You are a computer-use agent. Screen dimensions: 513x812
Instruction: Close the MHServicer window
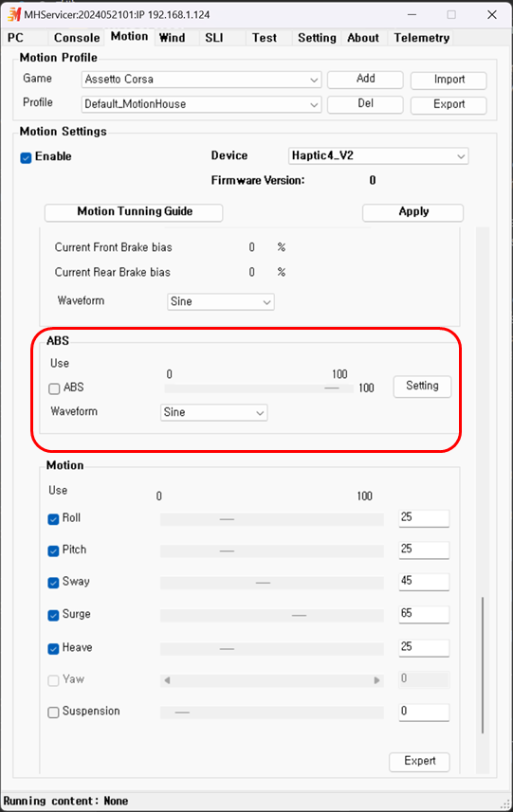pos(492,14)
